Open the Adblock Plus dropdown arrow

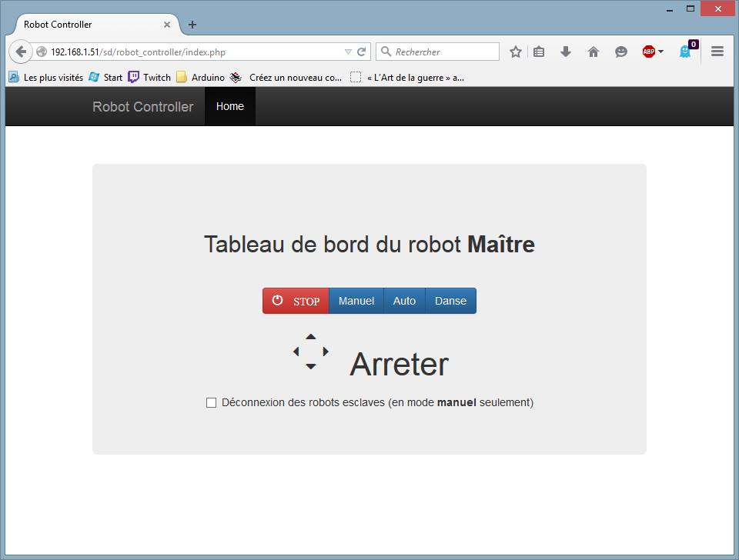[x=660, y=52]
